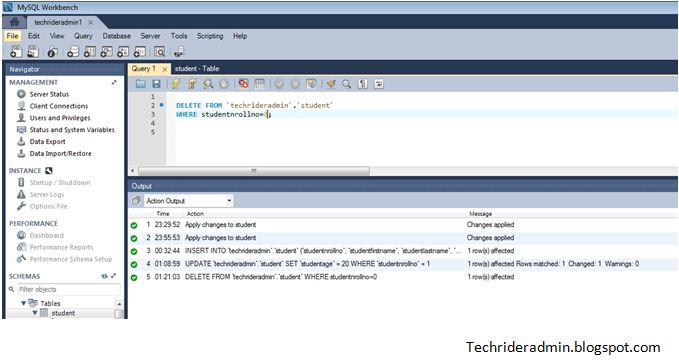Click the open SQL script file icon

[x=33, y=52]
